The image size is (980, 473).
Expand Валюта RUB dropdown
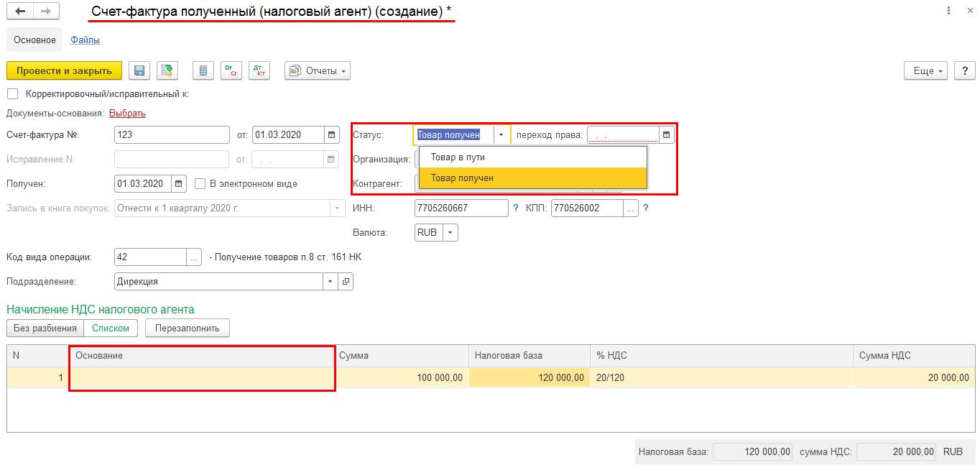[450, 233]
